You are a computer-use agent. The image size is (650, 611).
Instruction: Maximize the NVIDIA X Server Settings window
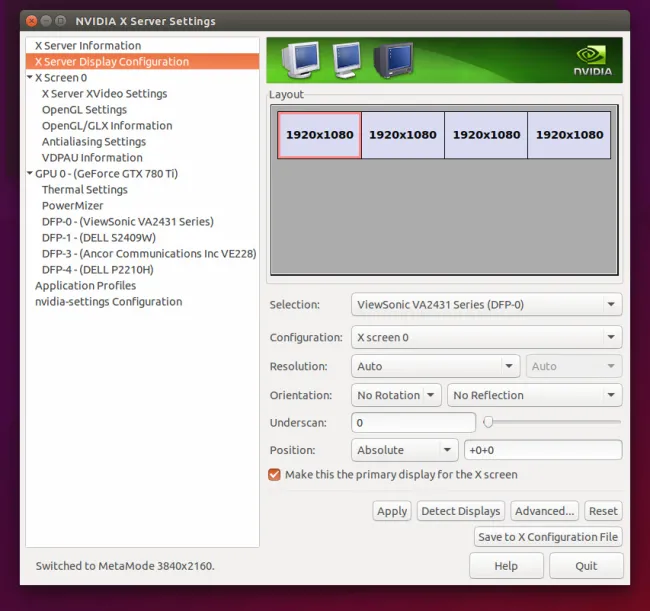coord(61,21)
